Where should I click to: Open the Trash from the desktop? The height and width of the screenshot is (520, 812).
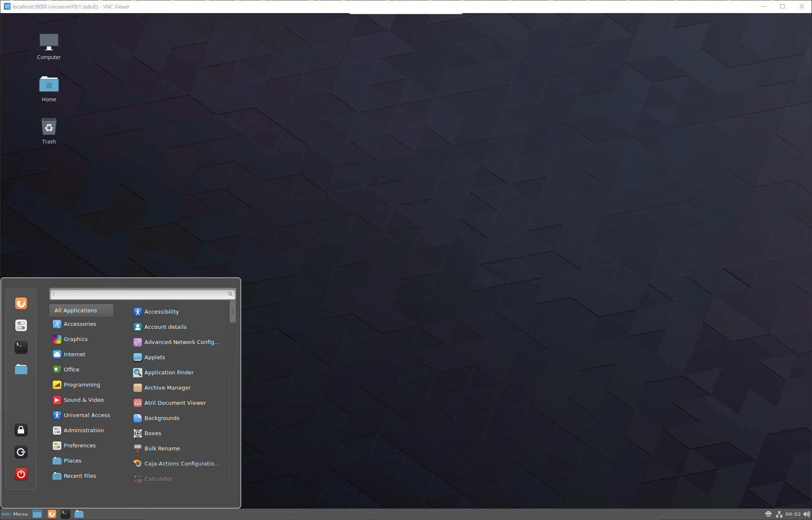coord(49,130)
